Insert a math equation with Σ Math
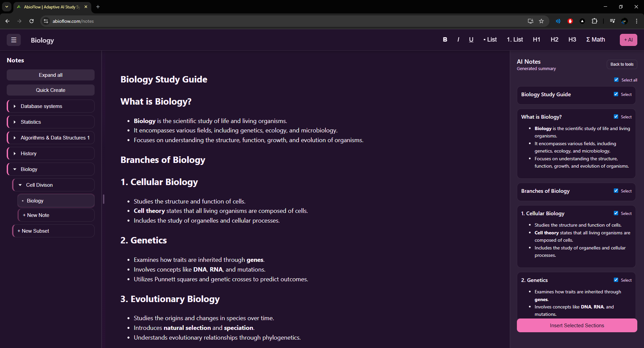The height and width of the screenshot is (348, 644). [595, 40]
